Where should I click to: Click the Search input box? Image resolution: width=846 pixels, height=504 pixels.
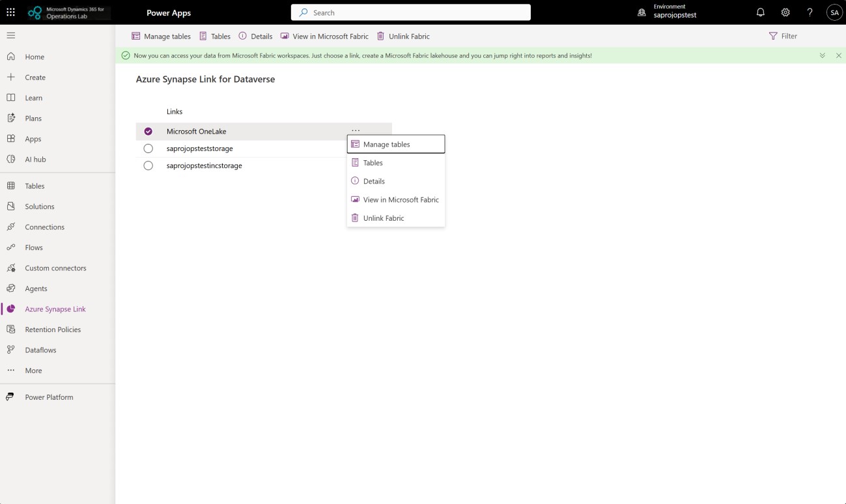(x=410, y=12)
